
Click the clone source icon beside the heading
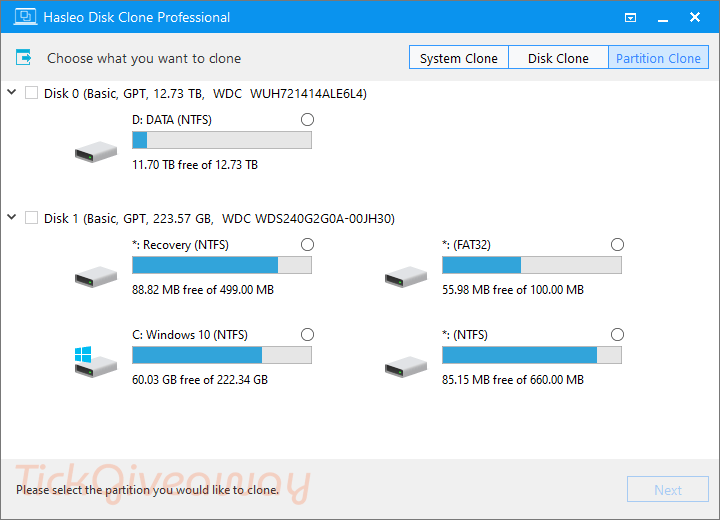pyautogui.click(x=23, y=58)
